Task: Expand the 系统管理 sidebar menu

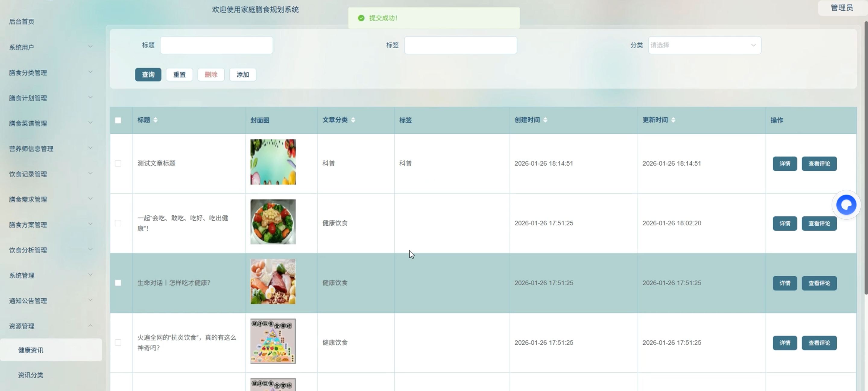Action: click(x=51, y=275)
